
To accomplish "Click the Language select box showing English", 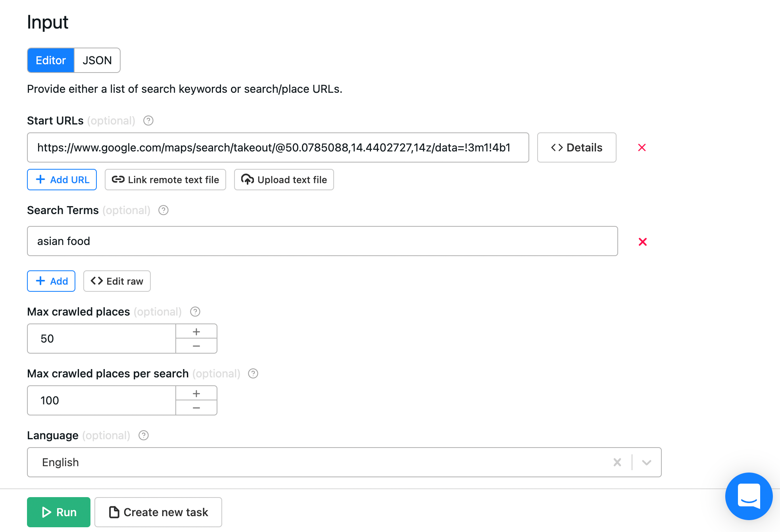I will click(344, 462).
